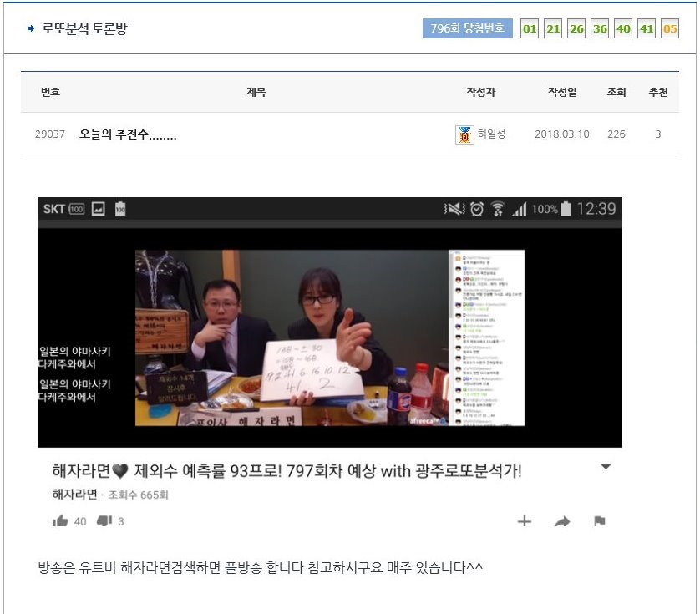Click the flag report icon

(599, 521)
